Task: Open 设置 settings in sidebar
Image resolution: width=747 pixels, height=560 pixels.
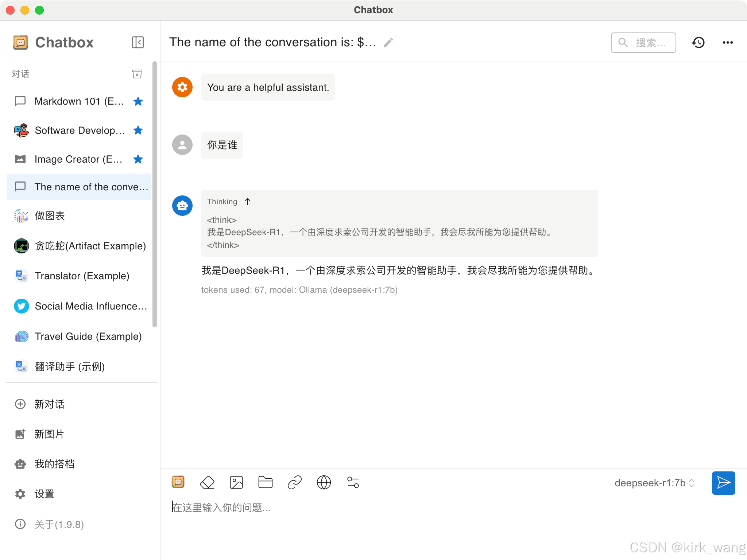Action: 44,494
